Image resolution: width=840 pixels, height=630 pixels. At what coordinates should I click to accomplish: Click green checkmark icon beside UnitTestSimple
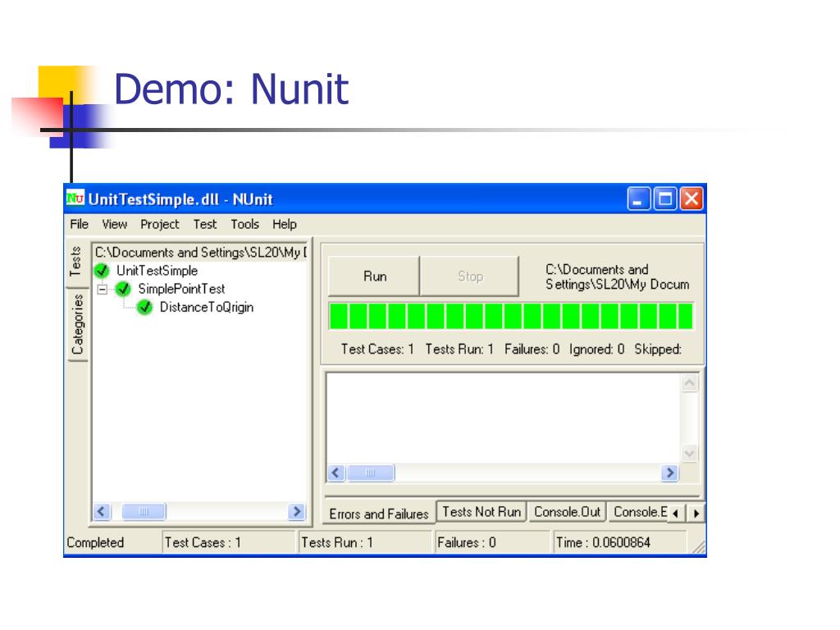(x=101, y=271)
